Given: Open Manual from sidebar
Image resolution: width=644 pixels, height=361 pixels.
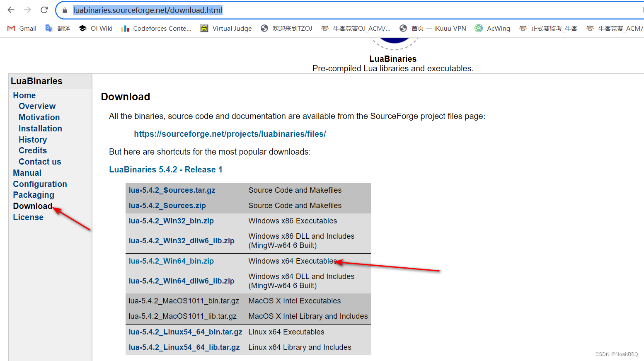Looking at the screenshot, I should tap(27, 173).
